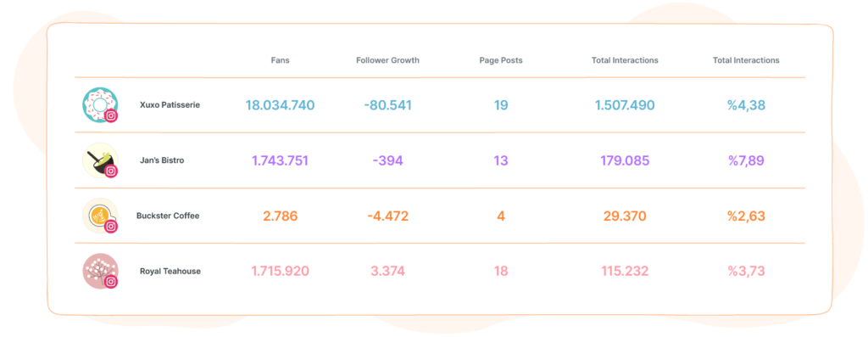
Task: Open the Xuxo Patisserie profile name
Action: coord(170,104)
